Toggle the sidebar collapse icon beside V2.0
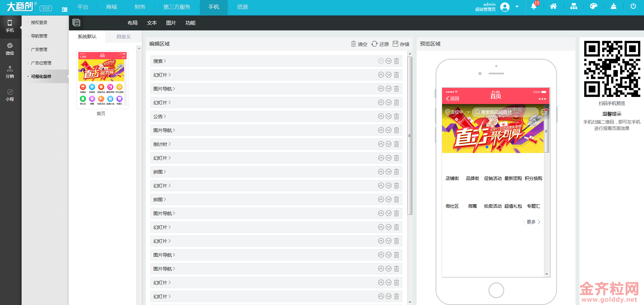Image resolution: width=644 pixels, height=305 pixels. (x=65, y=9)
